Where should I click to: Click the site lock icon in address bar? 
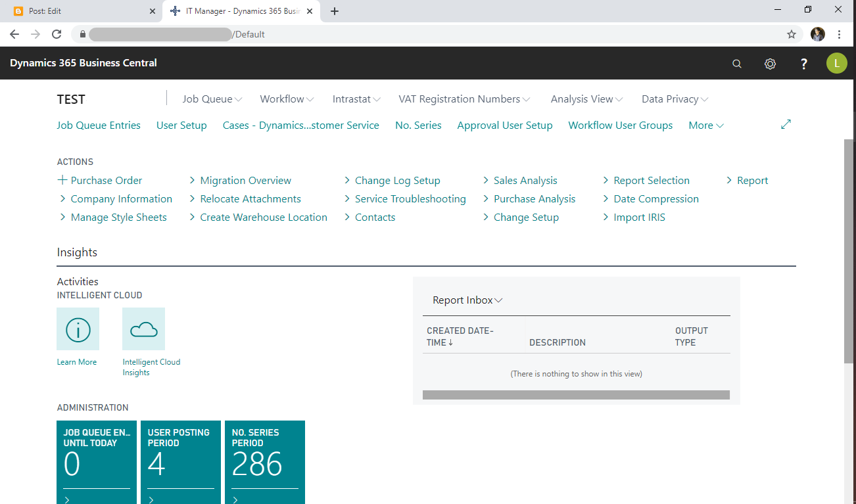click(83, 34)
